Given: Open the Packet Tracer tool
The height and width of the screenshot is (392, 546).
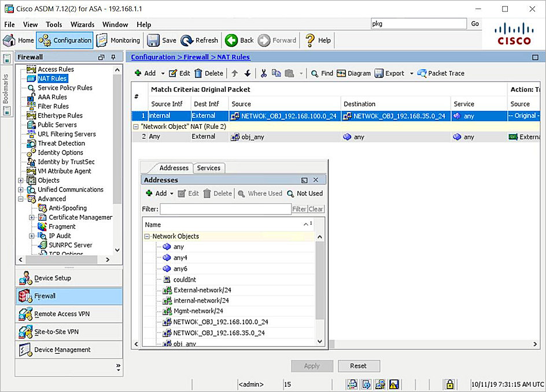Looking at the screenshot, I should coord(441,73).
